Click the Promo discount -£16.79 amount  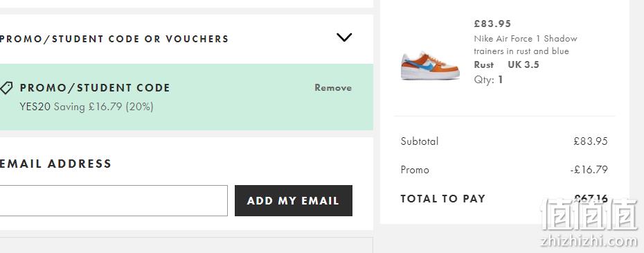pos(589,170)
